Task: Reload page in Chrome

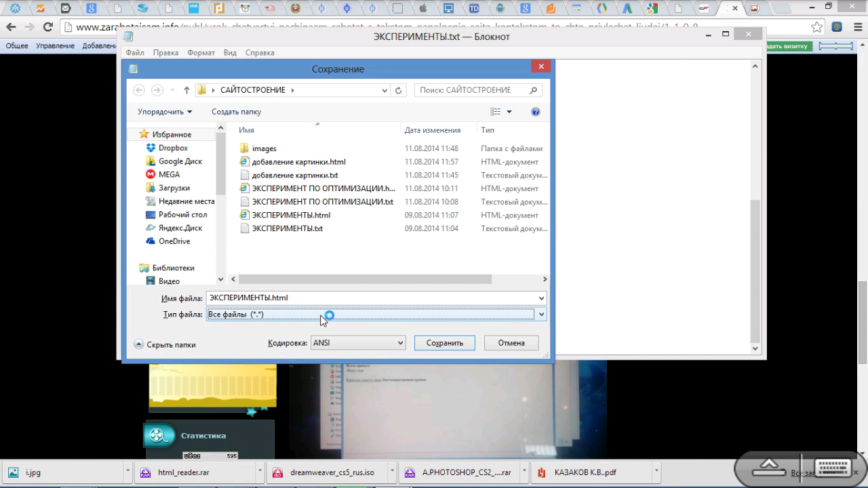Action: tap(47, 27)
